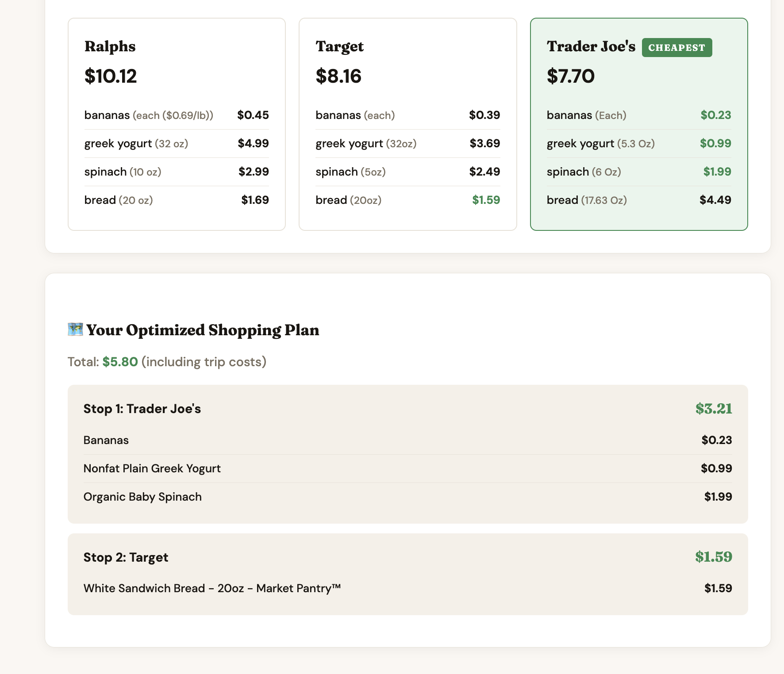Click Stop 1 subtotal $3.21
The width and height of the screenshot is (784, 674).
click(x=713, y=409)
